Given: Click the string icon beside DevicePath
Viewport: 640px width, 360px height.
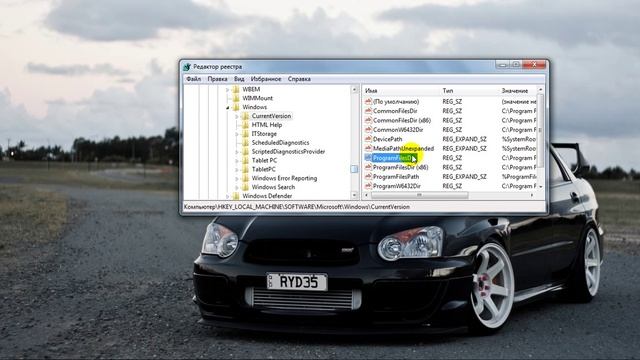Looking at the screenshot, I should (x=368, y=139).
